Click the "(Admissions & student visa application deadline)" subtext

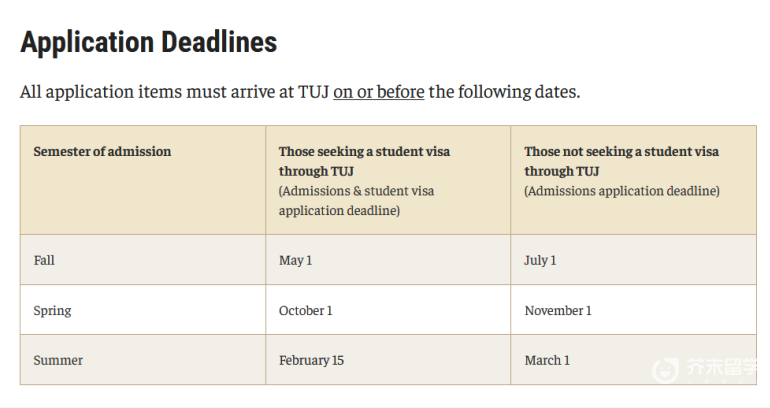(x=357, y=201)
